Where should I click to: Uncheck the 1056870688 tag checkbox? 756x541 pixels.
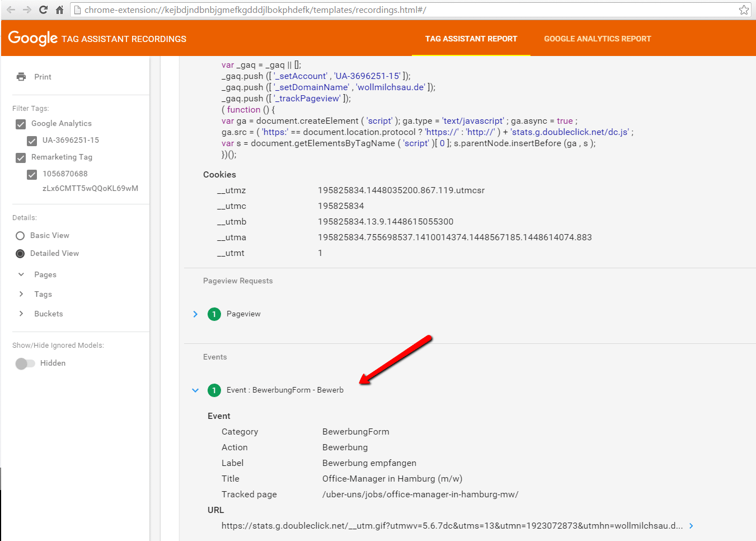32,175
